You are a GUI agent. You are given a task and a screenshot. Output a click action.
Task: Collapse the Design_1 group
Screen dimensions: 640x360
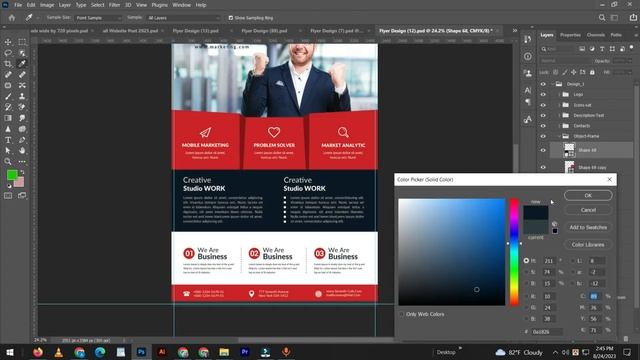pyautogui.click(x=552, y=84)
